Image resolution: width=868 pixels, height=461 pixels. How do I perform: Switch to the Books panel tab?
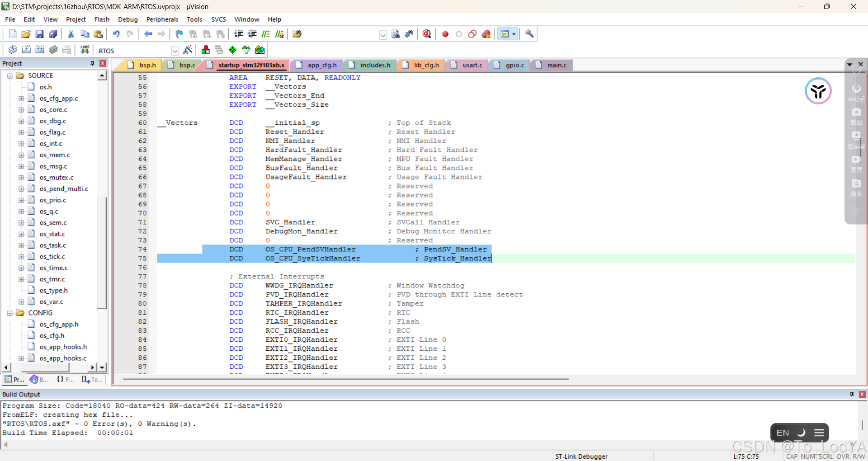(x=39, y=380)
